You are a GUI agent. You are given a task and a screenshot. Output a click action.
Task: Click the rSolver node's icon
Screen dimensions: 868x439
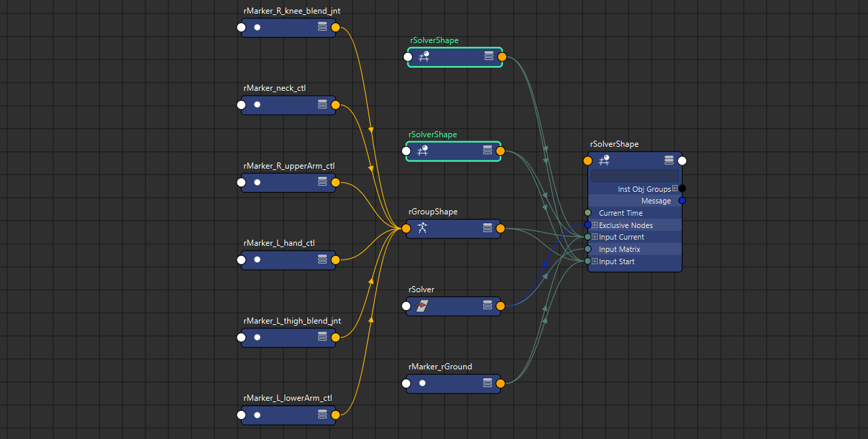point(422,307)
